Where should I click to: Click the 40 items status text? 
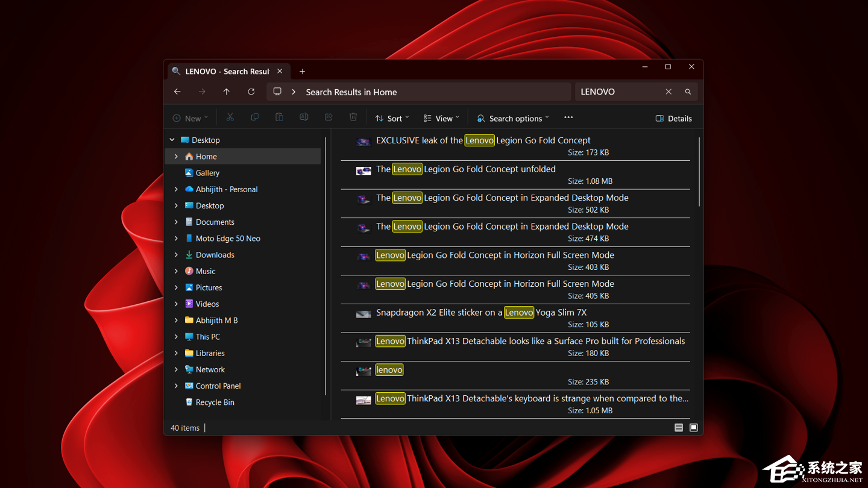[185, 428]
